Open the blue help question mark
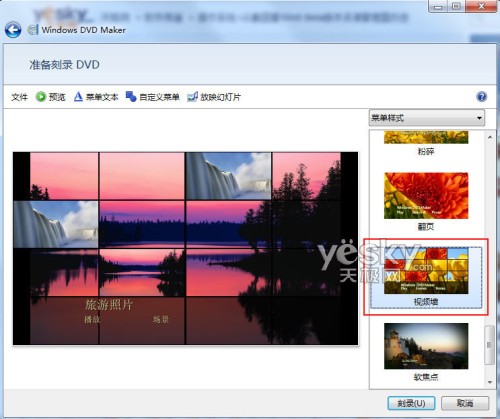Image resolution: width=500 pixels, height=419 pixels. tap(482, 97)
